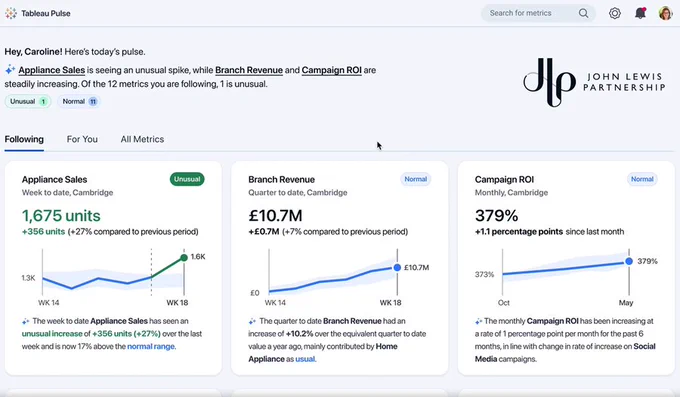Image resolution: width=680 pixels, height=397 pixels.
Task: Switch to the All Metrics tab
Action: tap(142, 139)
